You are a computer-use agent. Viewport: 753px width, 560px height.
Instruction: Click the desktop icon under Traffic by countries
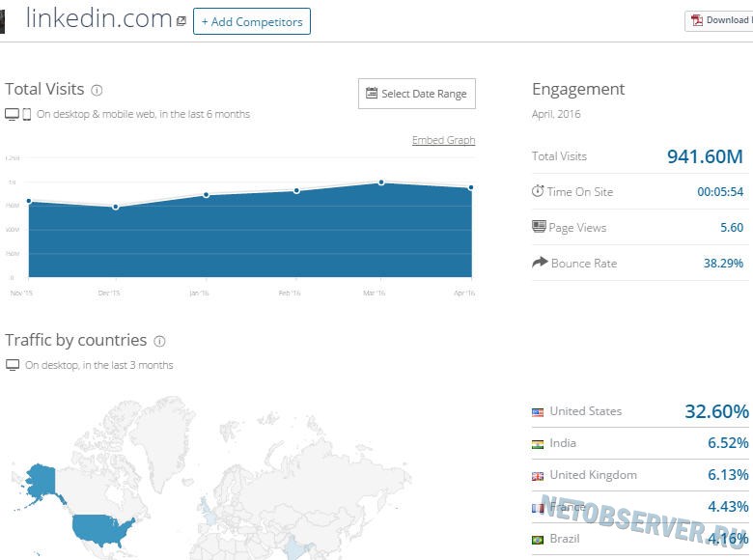[x=13, y=365]
